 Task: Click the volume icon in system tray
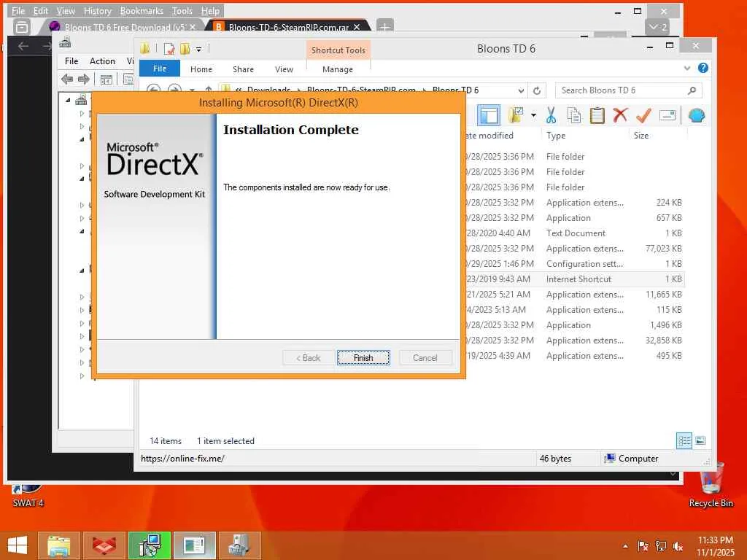point(678,546)
